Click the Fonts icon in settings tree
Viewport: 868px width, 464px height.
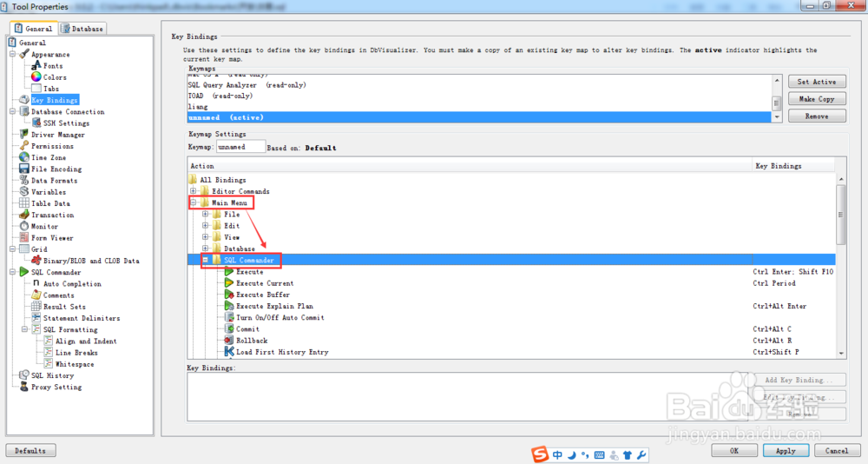click(36, 65)
